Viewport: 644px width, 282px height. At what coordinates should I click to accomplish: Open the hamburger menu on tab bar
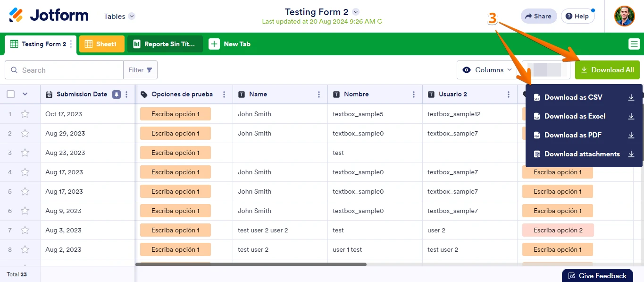(634, 44)
